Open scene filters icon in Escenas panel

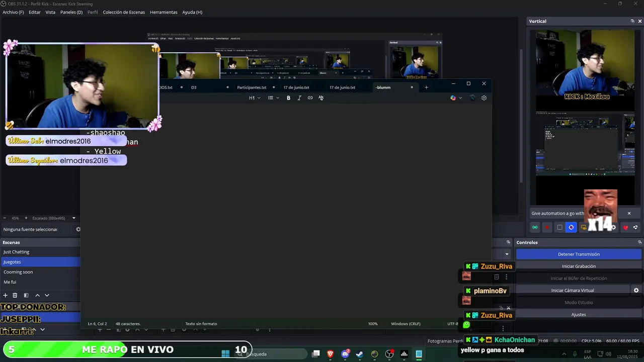26,295
